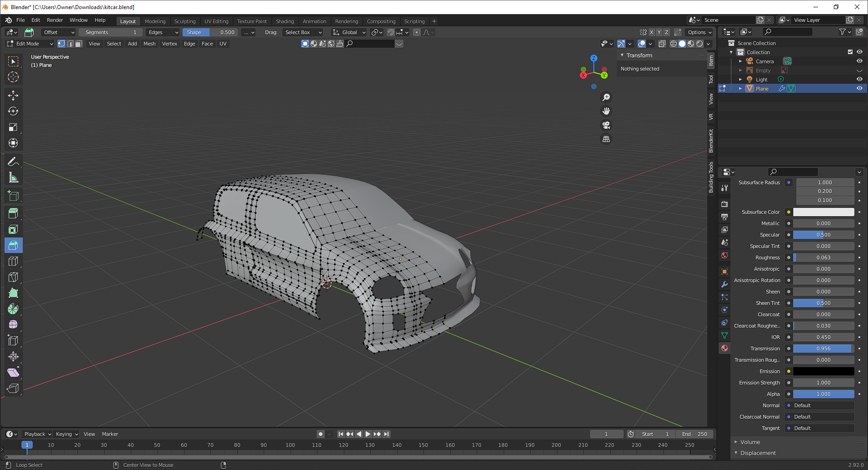Choose the Measure tool
This screenshot has width=868, height=470.
tap(13, 178)
